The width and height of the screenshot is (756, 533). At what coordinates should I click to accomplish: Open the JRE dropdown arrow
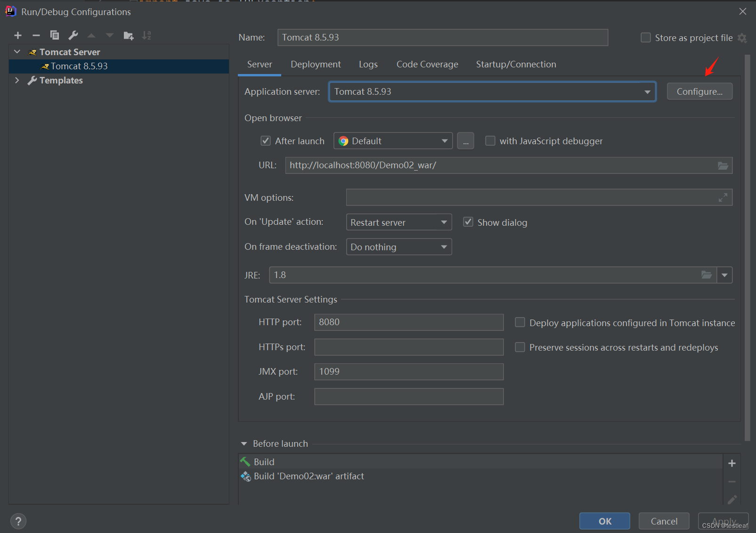click(x=724, y=275)
